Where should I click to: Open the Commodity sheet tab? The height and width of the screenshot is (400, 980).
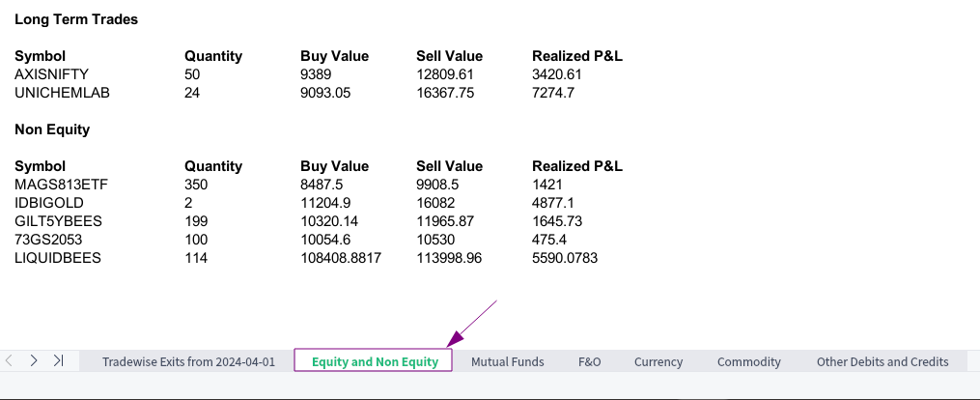748,361
